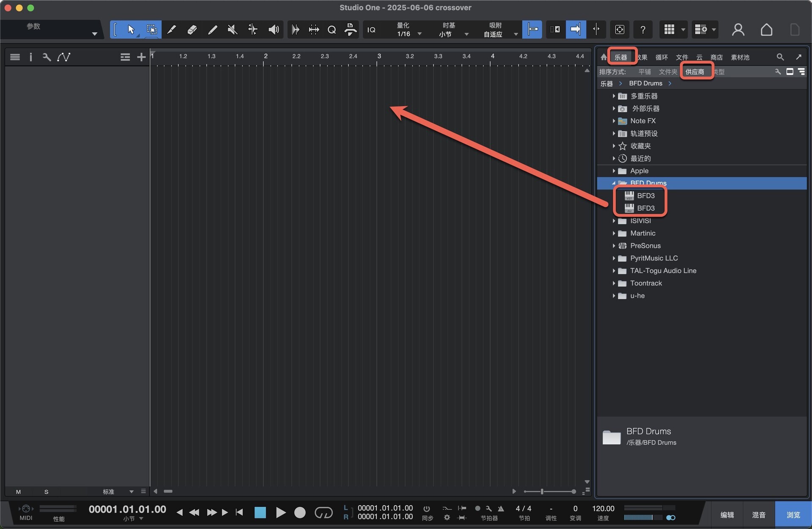Expand the u-he folder
The image size is (812, 529).
[614, 295]
